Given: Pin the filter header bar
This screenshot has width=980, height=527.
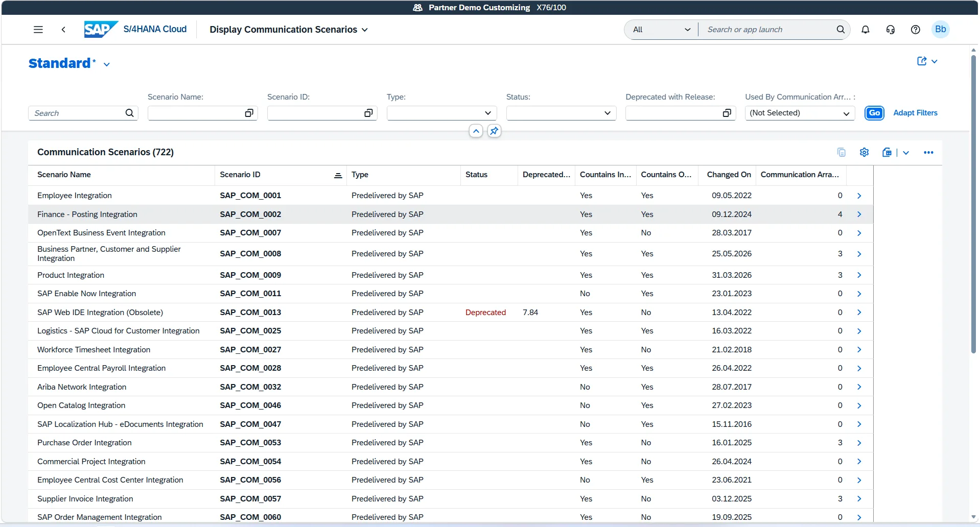Looking at the screenshot, I should (x=494, y=131).
